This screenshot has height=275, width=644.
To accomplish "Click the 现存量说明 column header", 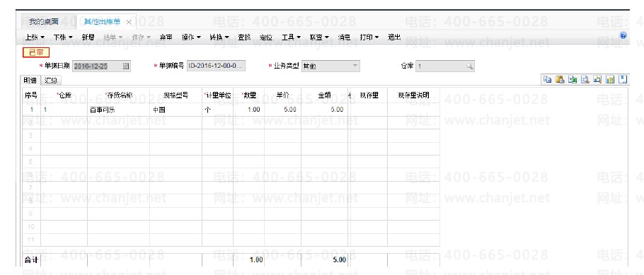I will [413, 95].
